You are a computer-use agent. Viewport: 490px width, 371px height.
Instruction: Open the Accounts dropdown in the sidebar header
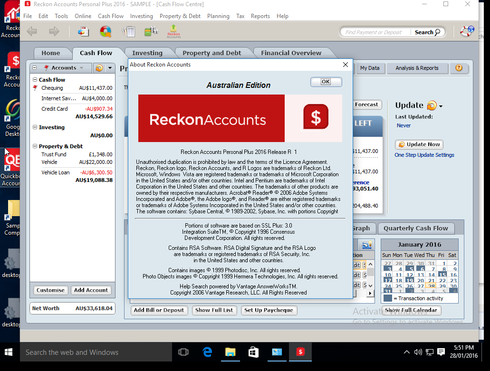click(x=64, y=68)
